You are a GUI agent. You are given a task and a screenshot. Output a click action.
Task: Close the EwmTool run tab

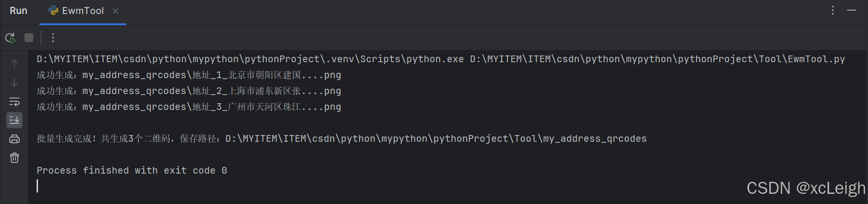116,11
